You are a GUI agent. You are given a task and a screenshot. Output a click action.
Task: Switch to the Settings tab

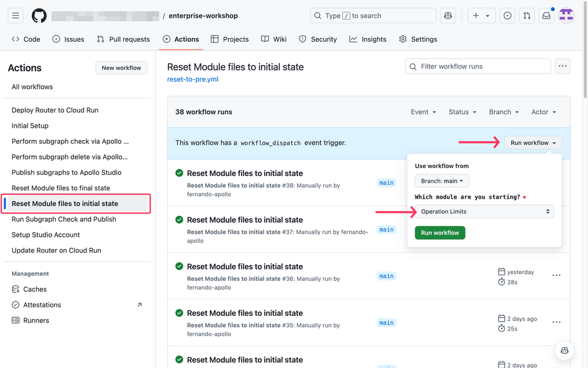coord(418,39)
